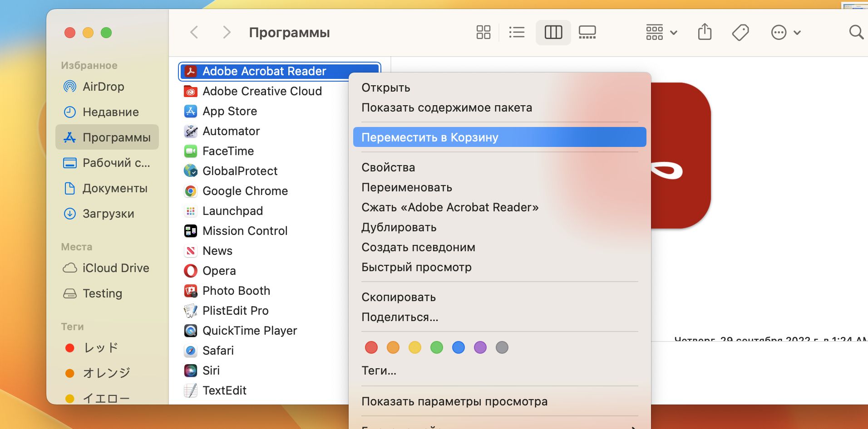Select the QuickTime Player app icon
The image size is (868, 429).
(x=191, y=331)
